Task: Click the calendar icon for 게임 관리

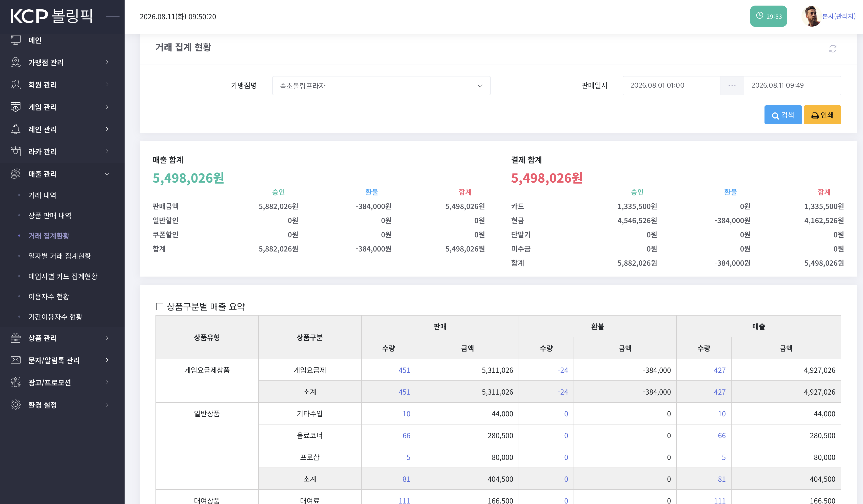Action: click(15, 107)
